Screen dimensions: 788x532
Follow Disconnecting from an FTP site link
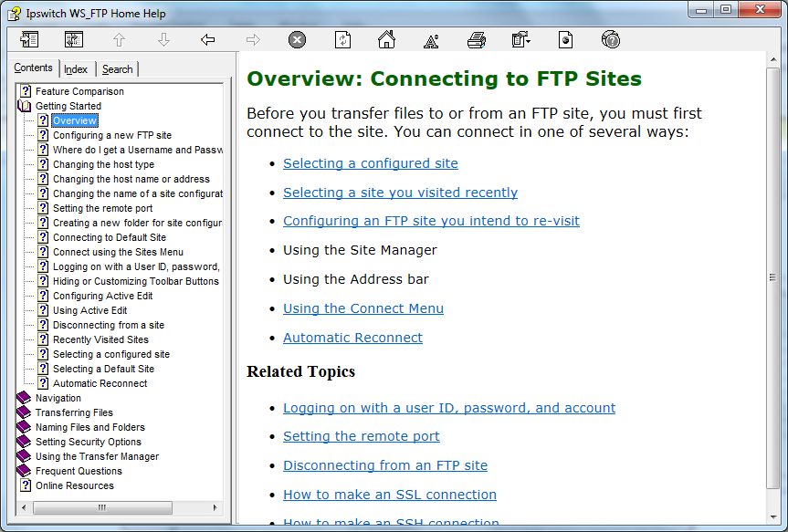point(385,465)
